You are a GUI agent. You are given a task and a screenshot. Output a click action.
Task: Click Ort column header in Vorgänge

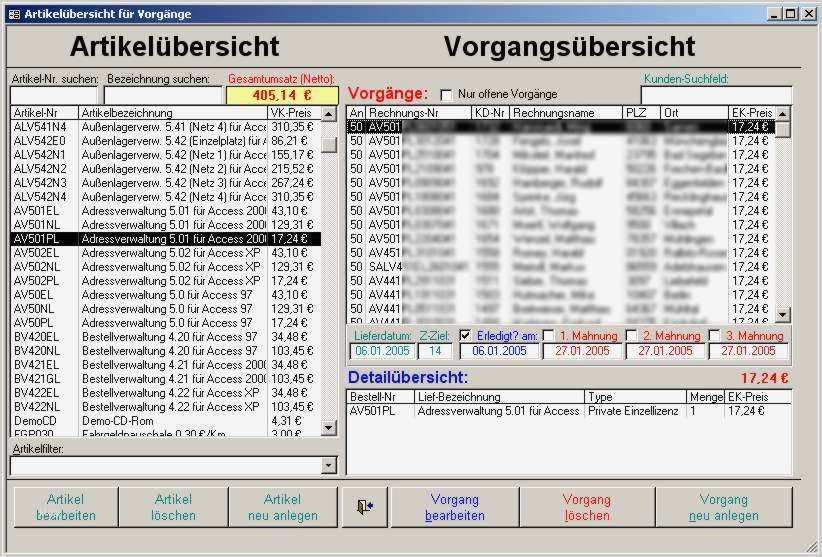694,113
